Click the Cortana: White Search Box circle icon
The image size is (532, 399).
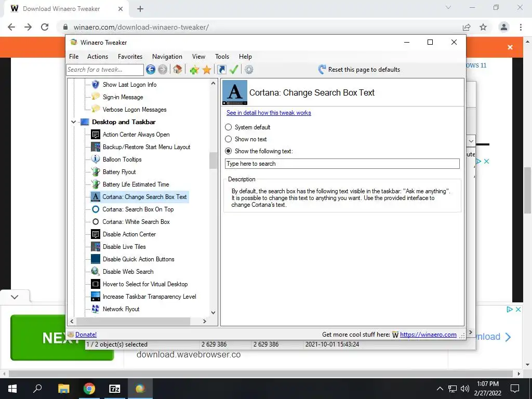[x=96, y=221]
